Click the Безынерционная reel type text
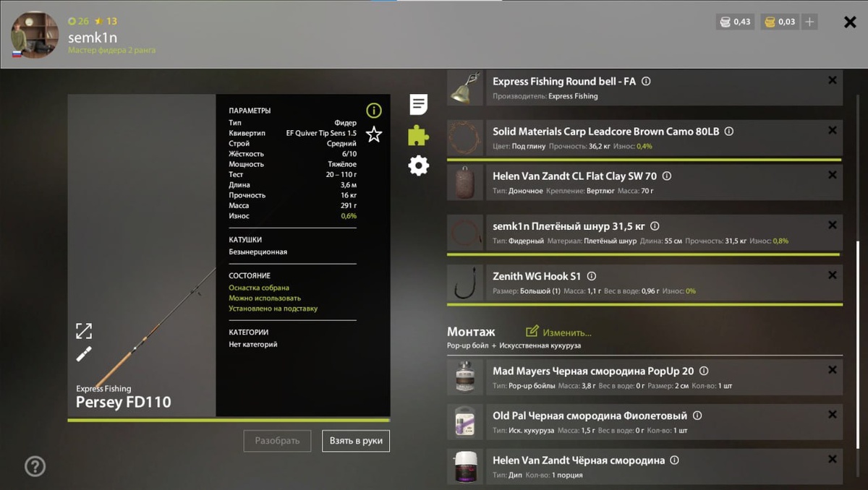The image size is (868, 490). point(258,252)
